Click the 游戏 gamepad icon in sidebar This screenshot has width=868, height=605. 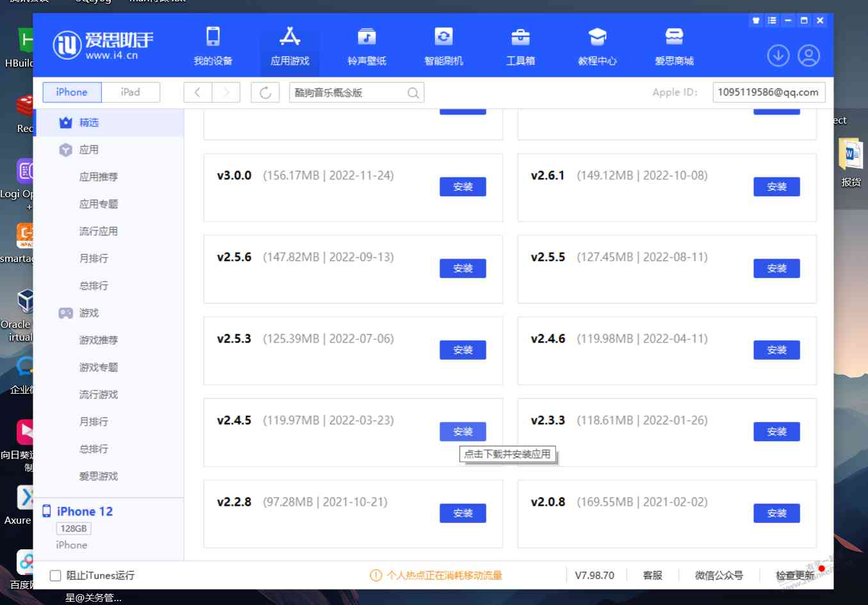(65, 313)
